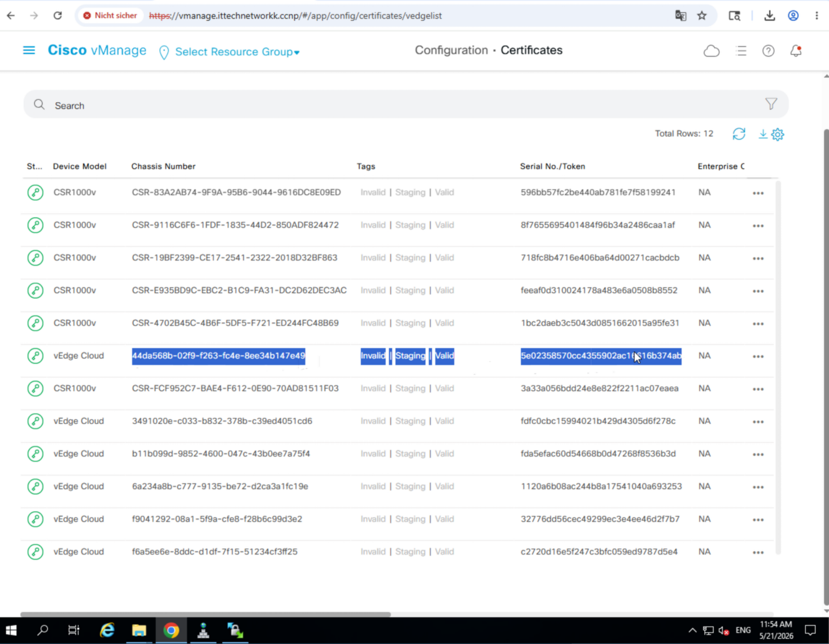Go back using the browser back arrow

(11, 16)
